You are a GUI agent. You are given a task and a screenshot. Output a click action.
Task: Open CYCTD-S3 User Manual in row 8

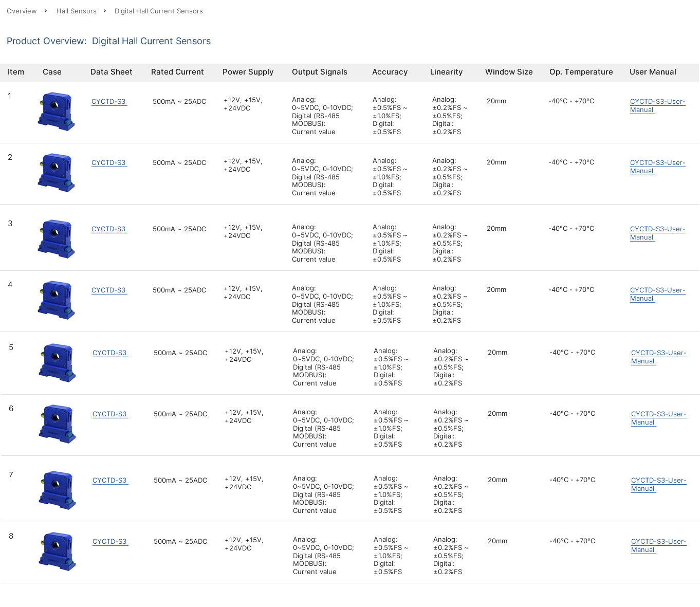(658, 545)
